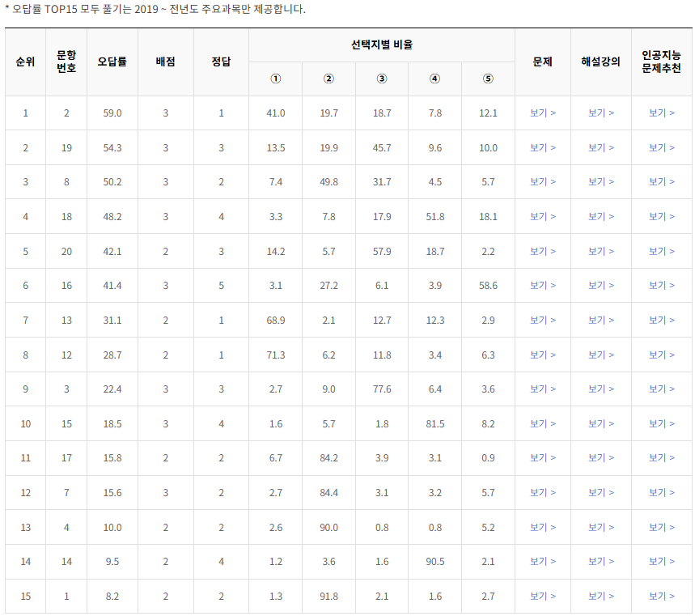Screen dimensions: 695x616
Task: Open the 문제 view for question 15
Action: pyautogui.click(x=542, y=423)
